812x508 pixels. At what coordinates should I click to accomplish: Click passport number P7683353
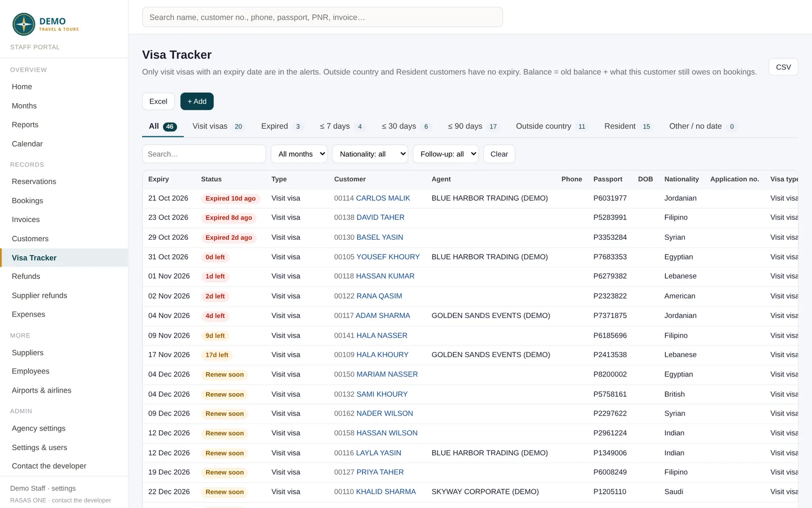tap(610, 257)
